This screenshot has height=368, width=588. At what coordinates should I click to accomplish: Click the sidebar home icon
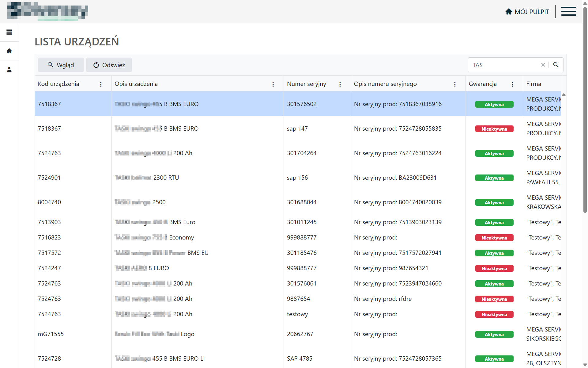pyautogui.click(x=9, y=51)
